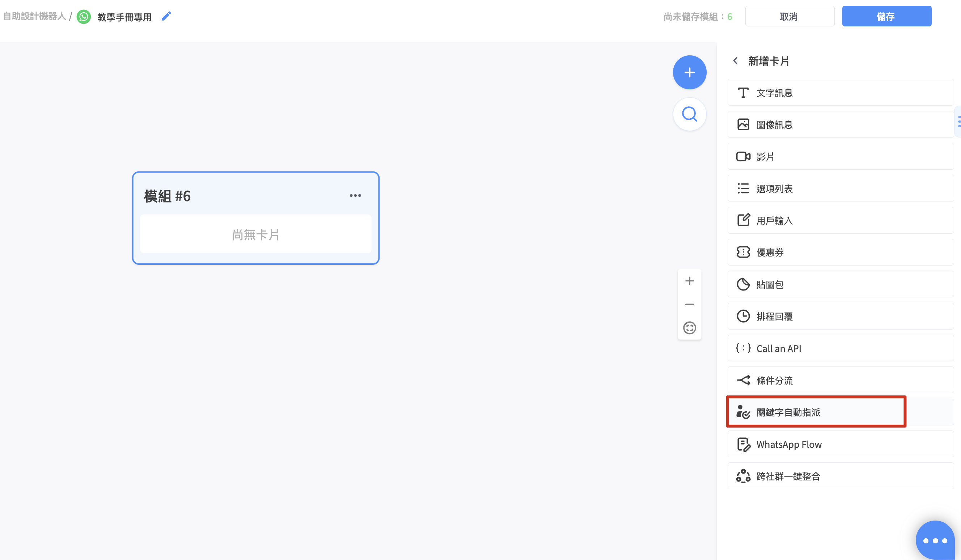Screen dimensions: 961x560
Task: Click the 尚無卡片 placeholder area
Action: tap(255, 234)
